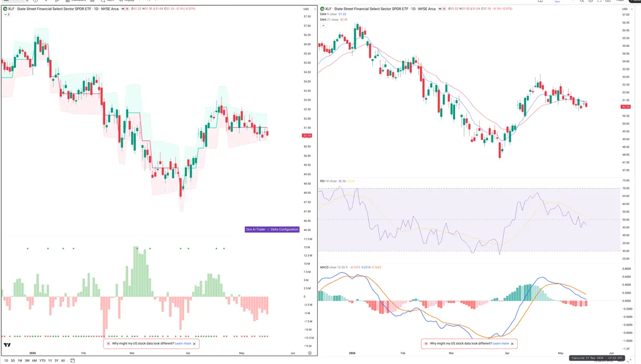Click the XLF symbol logo on left chart

(5, 9)
